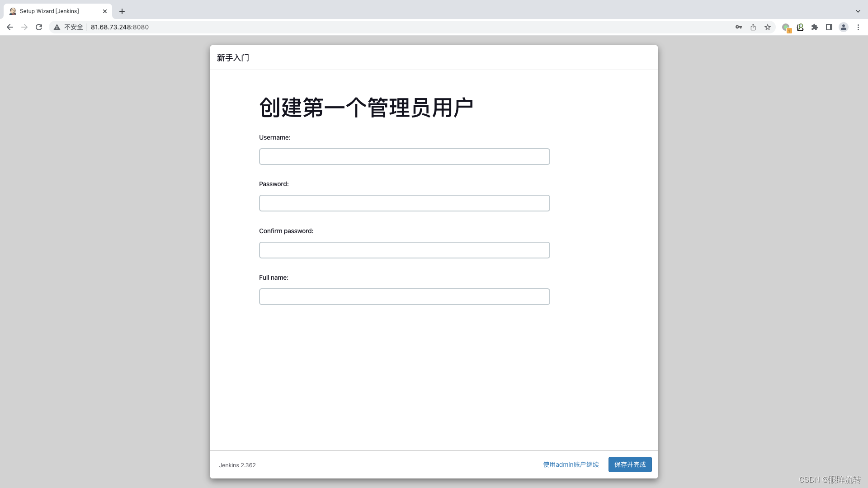This screenshot has width=868, height=488.
Task: Open the Chrome profile avatar
Action: click(x=844, y=27)
